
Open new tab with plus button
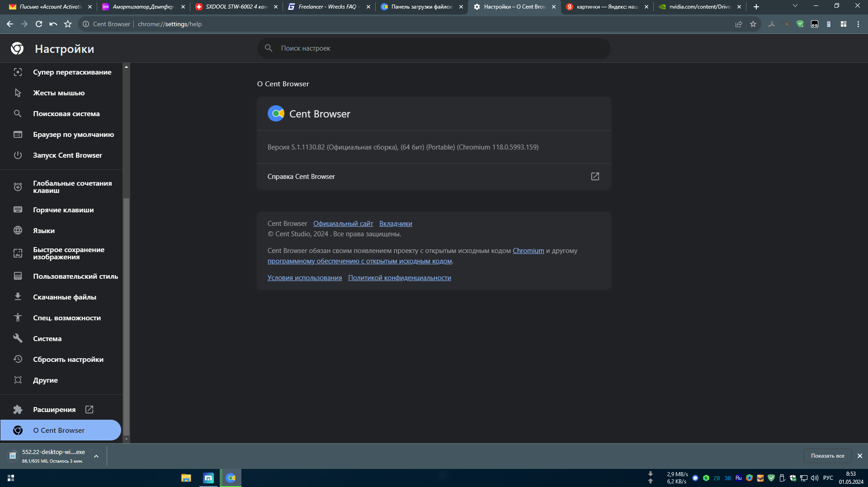pyautogui.click(x=756, y=7)
